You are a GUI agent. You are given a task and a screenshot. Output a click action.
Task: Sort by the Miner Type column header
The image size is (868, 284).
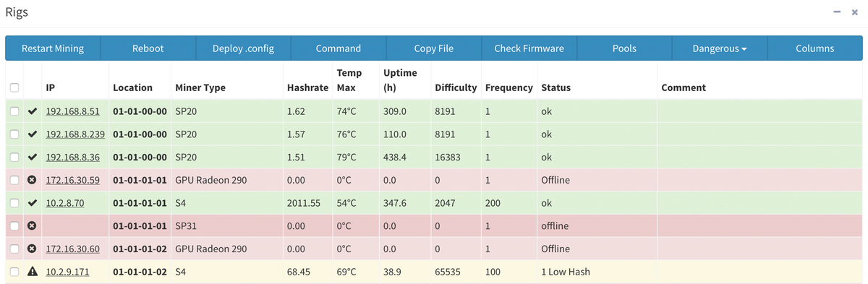(x=200, y=87)
